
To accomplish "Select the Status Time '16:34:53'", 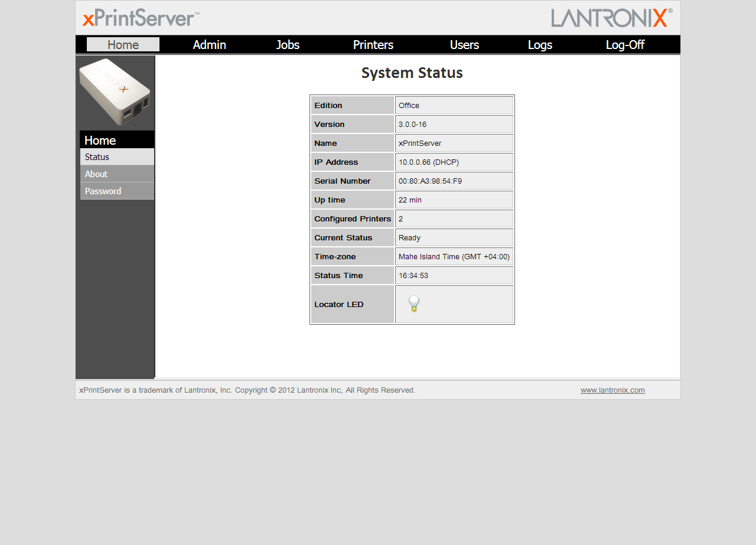I will coord(413,276).
